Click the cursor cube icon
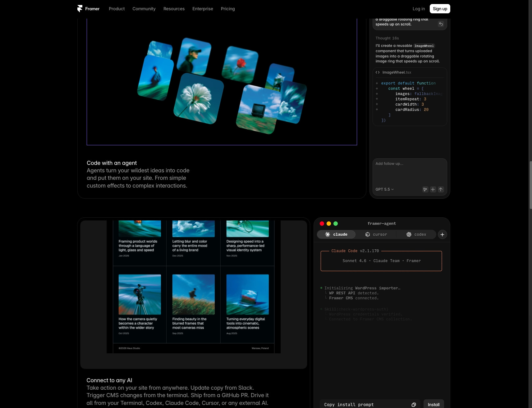This screenshot has height=408, width=532. 368,234
